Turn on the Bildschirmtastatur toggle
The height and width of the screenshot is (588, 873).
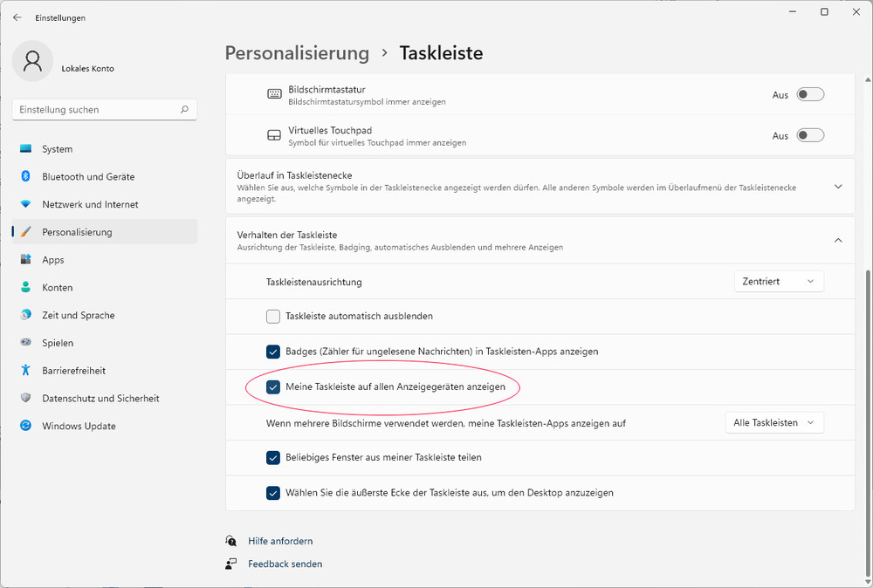pos(810,94)
